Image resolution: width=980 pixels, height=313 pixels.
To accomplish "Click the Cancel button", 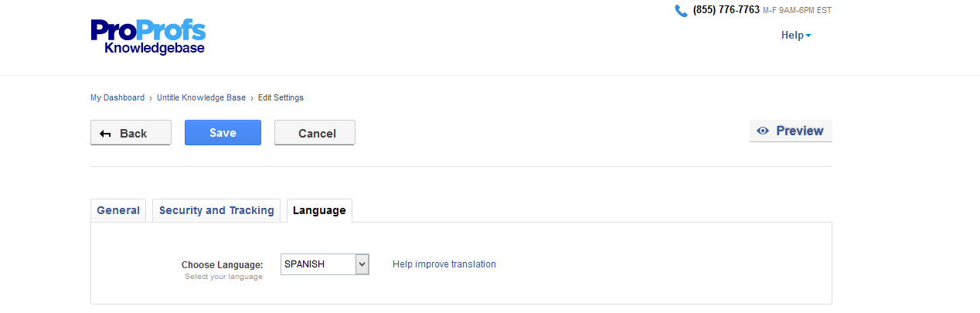I will (x=315, y=133).
